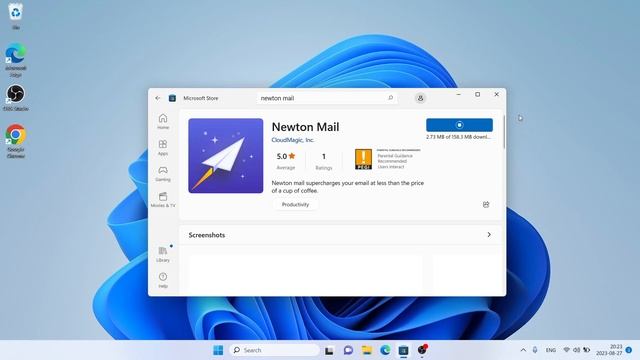Open the Recycle Bin desktop icon

click(16, 16)
